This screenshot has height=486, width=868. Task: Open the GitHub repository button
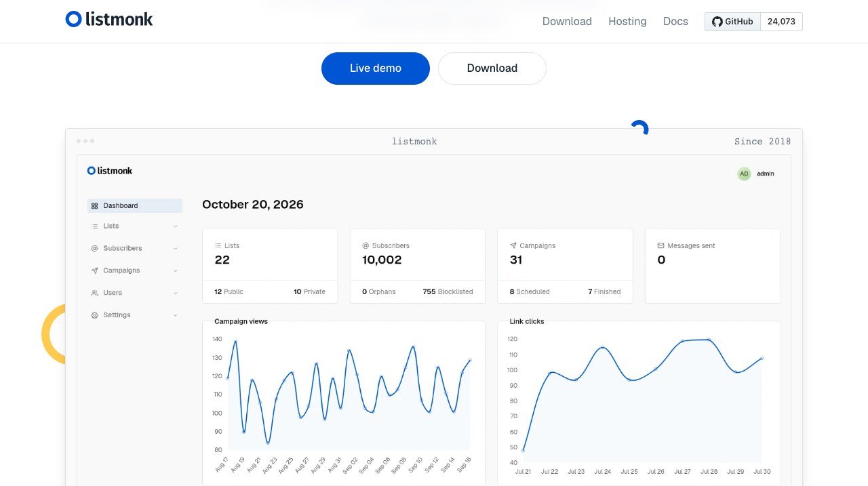tap(732, 22)
